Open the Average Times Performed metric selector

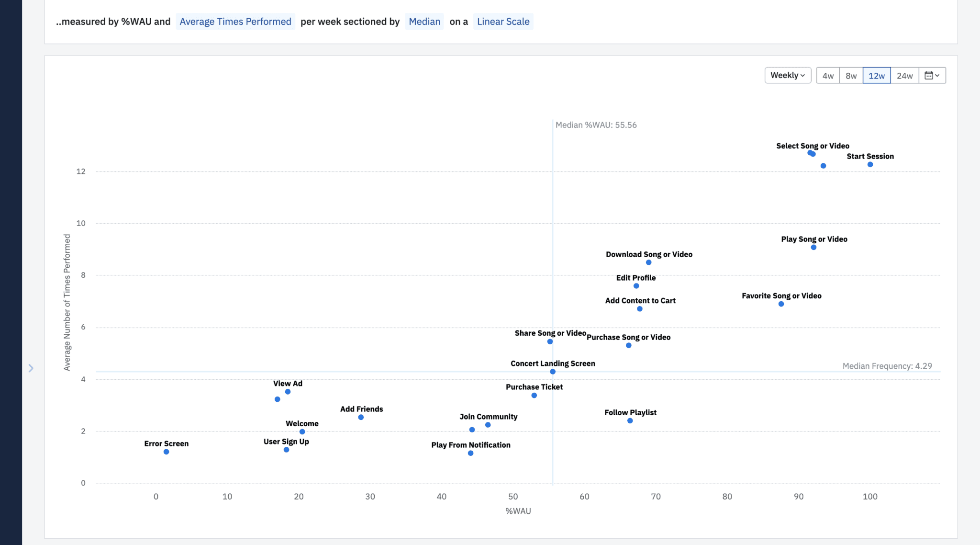click(235, 21)
